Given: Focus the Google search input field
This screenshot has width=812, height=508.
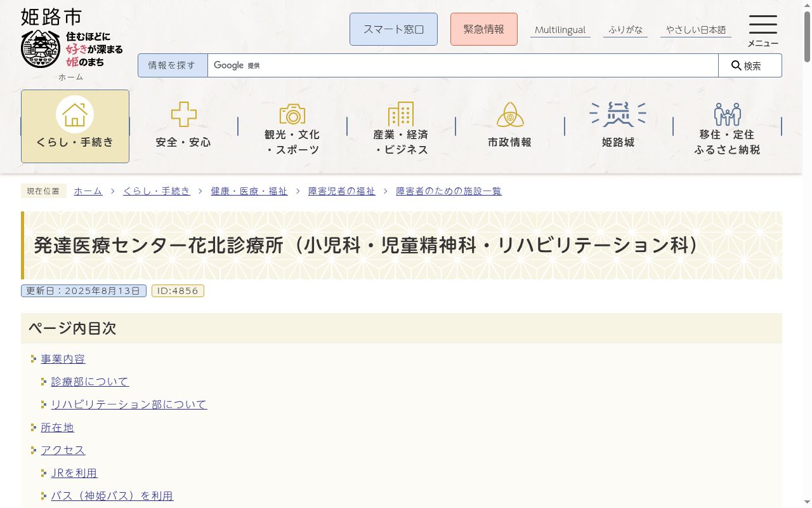Looking at the screenshot, I should tap(462, 65).
